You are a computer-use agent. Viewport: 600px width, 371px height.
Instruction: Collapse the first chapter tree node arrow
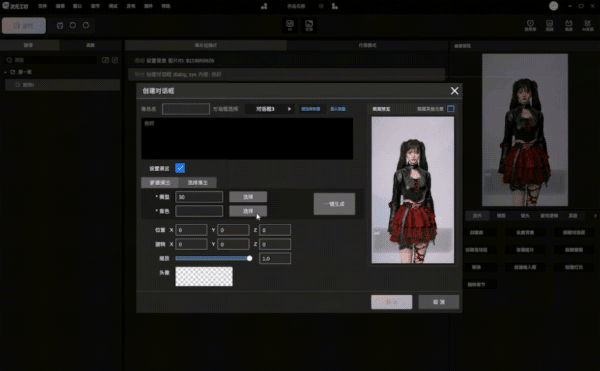pyautogui.click(x=5, y=72)
